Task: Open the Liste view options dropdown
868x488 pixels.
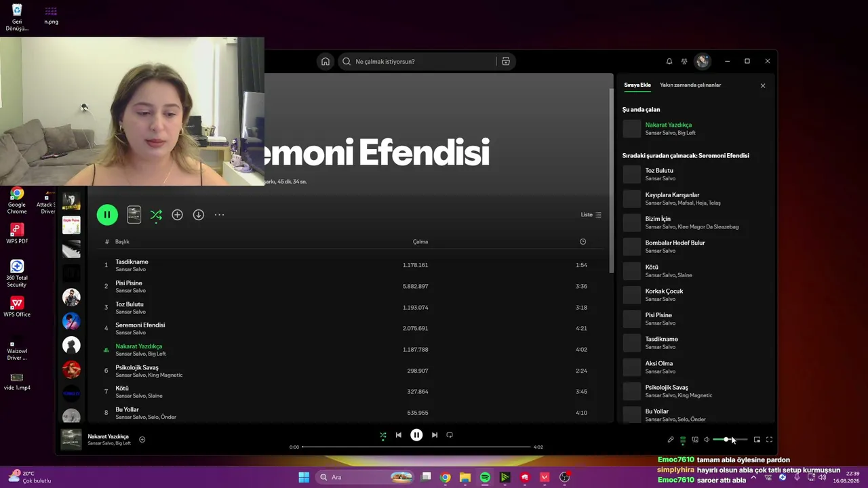Action: [x=591, y=215]
